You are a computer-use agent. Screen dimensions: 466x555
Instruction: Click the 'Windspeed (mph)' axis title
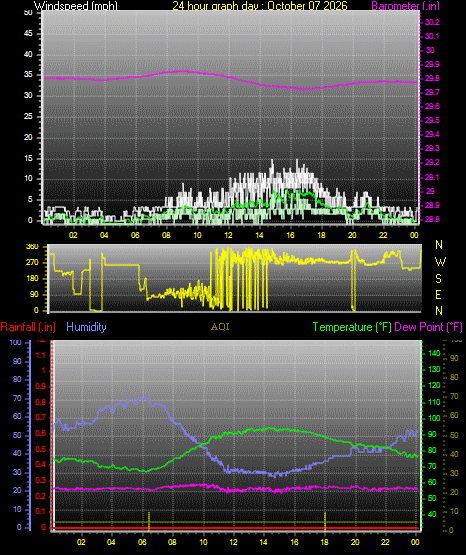point(75,6)
